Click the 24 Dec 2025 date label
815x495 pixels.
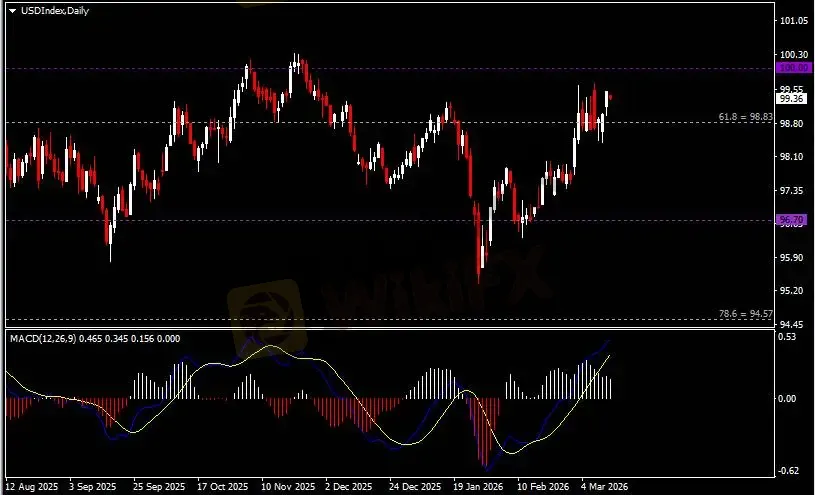tap(415, 487)
